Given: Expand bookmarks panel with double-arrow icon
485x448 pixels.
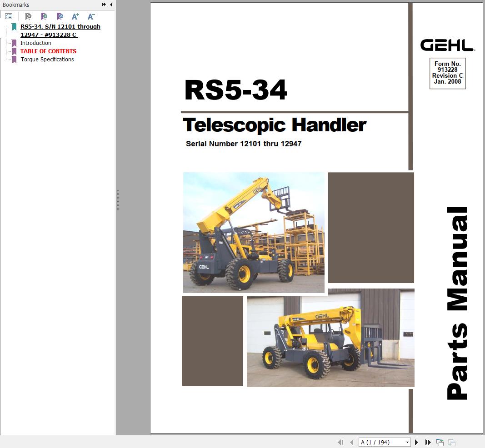Looking at the screenshot, I should point(104,5).
